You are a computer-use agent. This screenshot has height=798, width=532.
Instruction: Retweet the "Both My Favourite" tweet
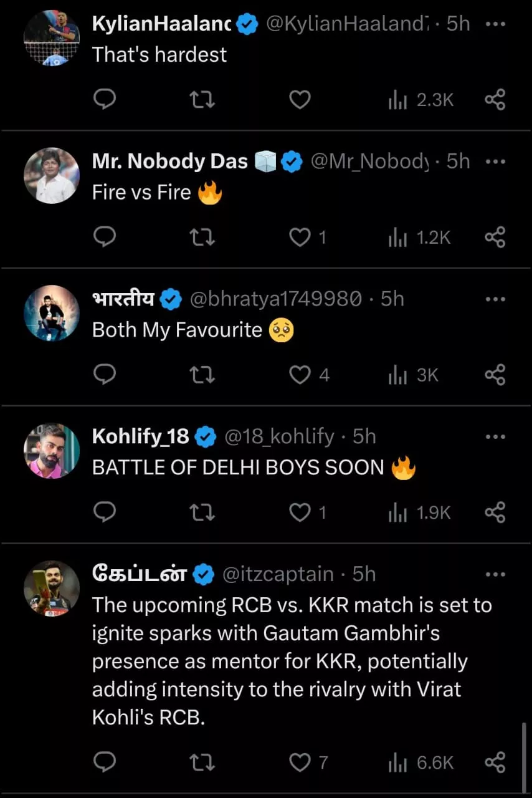[x=202, y=375]
